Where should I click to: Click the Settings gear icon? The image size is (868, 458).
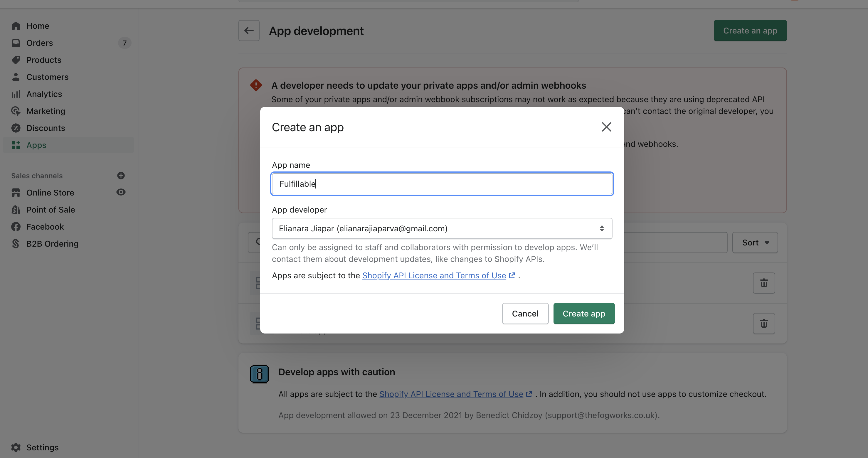pyautogui.click(x=16, y=447)
